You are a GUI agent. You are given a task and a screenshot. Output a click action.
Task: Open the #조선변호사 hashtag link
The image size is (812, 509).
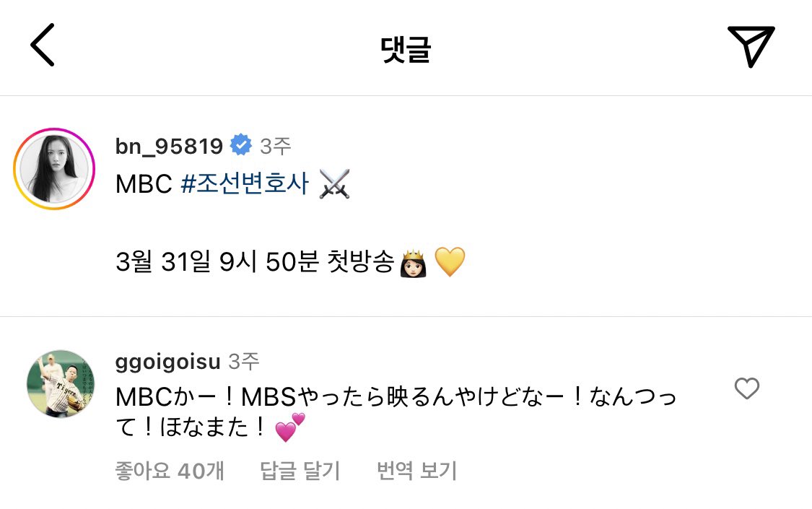coord(245,183)
